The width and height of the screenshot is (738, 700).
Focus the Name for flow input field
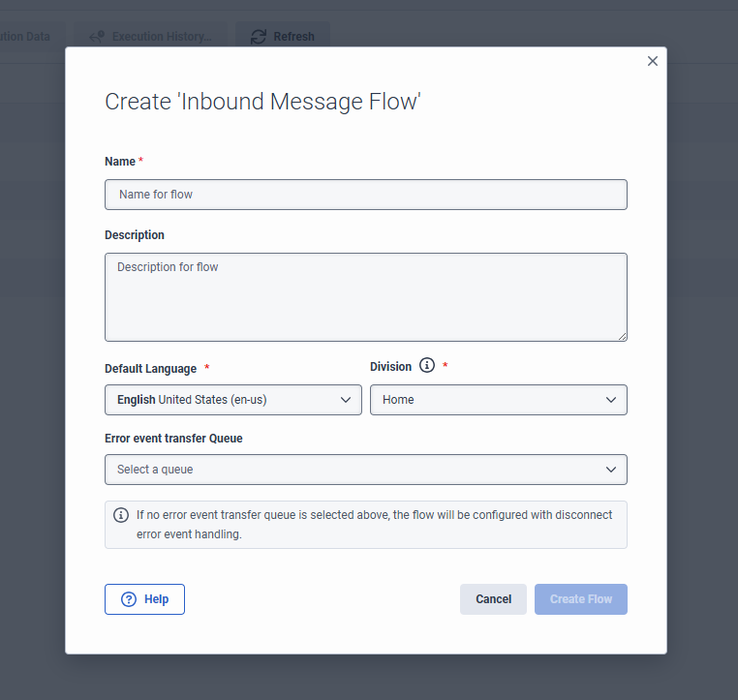tap(365, 195)
